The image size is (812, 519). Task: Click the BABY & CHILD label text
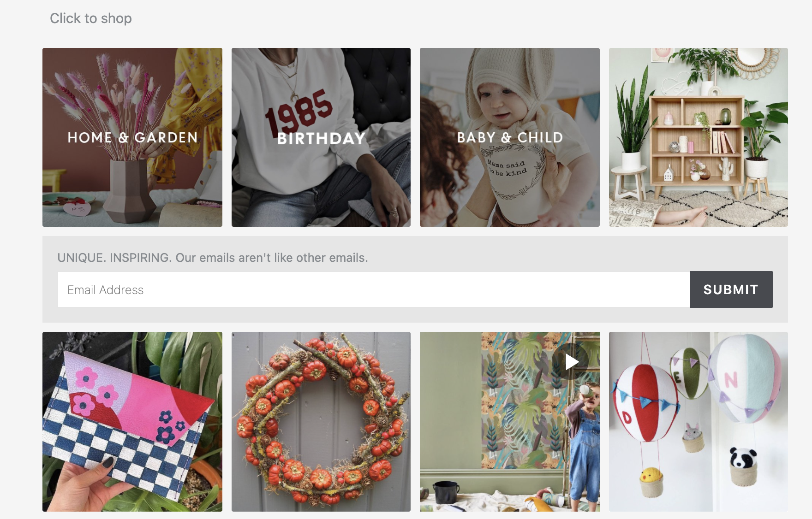[x=510, y=137]
